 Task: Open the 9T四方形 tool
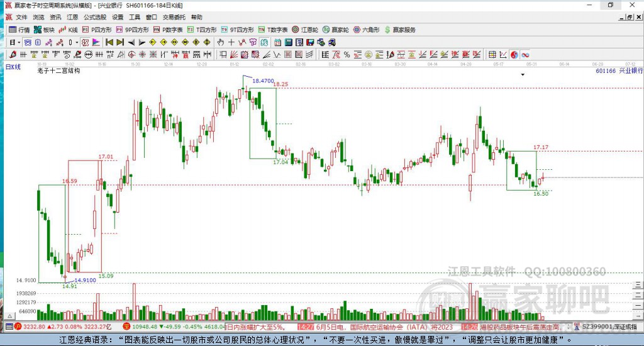237,30
